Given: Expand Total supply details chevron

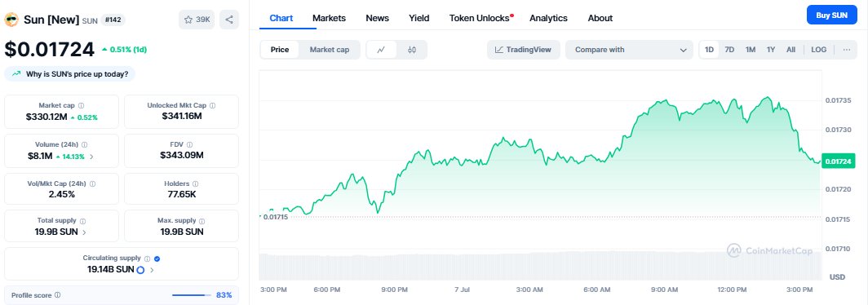Looking at the screenshot, I should click(x=84, y=232).
